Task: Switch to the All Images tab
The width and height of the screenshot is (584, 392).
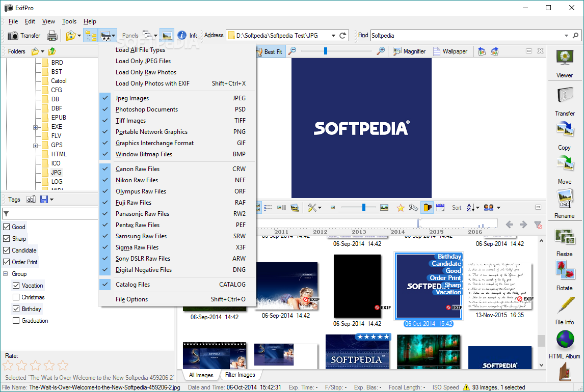Action: (201, 375)
